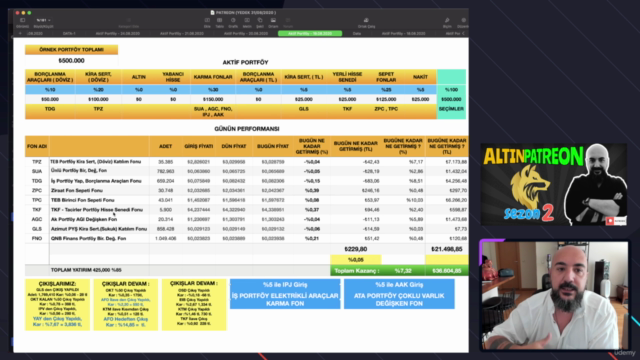640x360 pixels.
Task: Click the presenter webcam video
Action: click(555, 295)
